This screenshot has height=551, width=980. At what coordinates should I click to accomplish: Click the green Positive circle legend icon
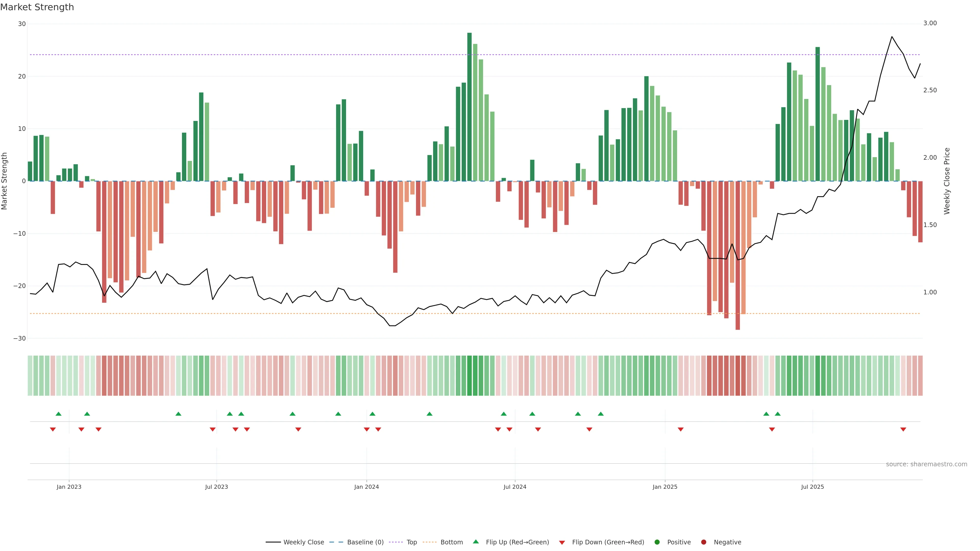tap(657, 542)
